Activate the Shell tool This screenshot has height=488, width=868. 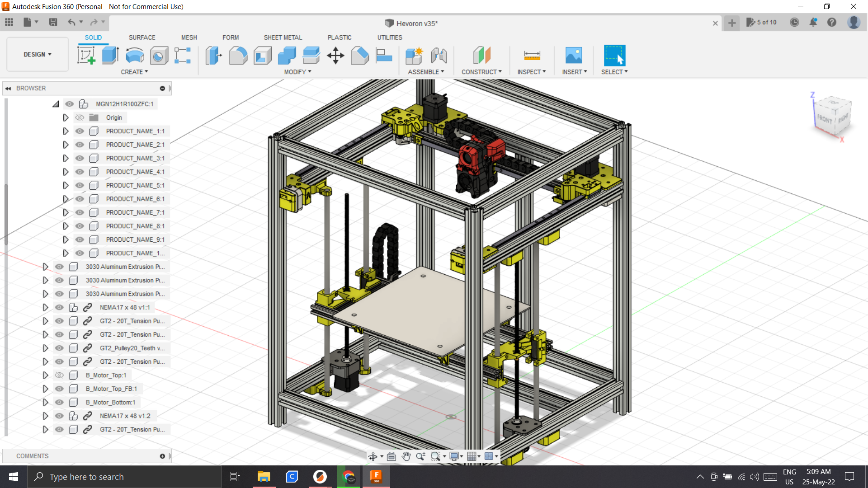click(x=262, y=56)
